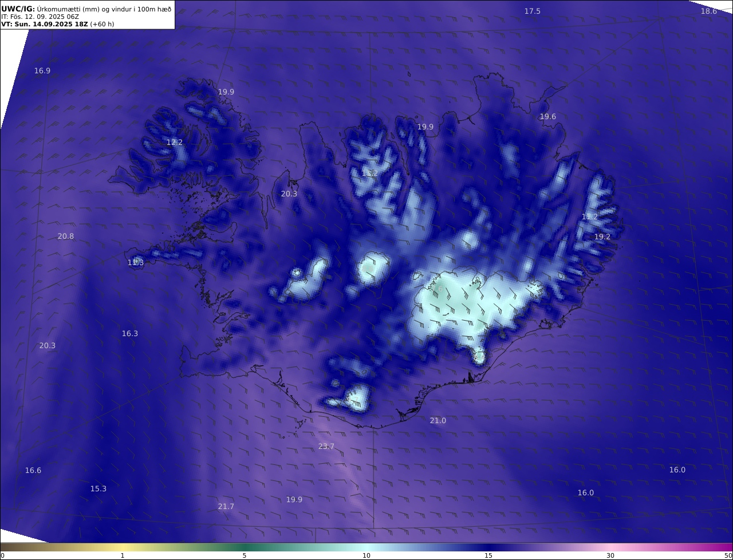Click the colorbar tick label 1
Screen dimensions: 733x560
[123, 555]
